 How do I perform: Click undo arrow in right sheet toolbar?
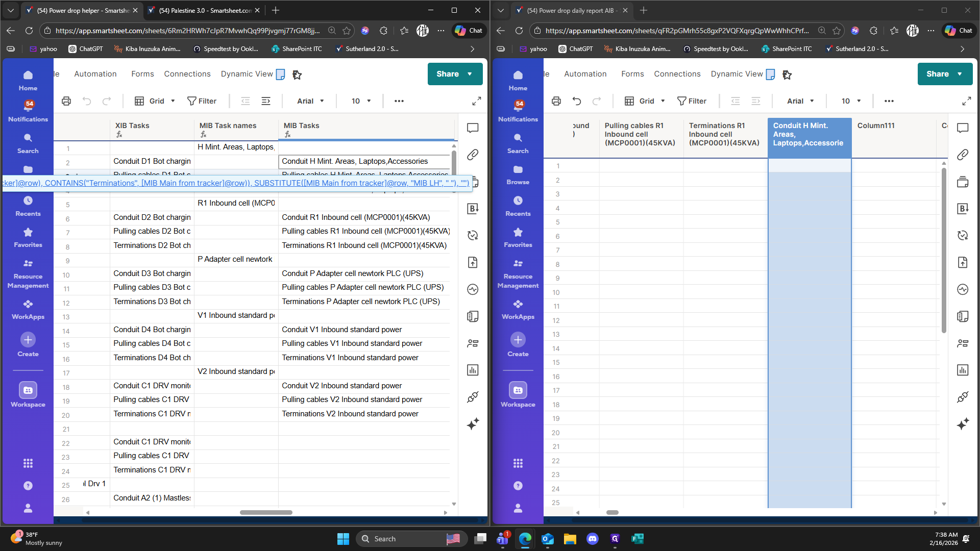pos(577,101)
